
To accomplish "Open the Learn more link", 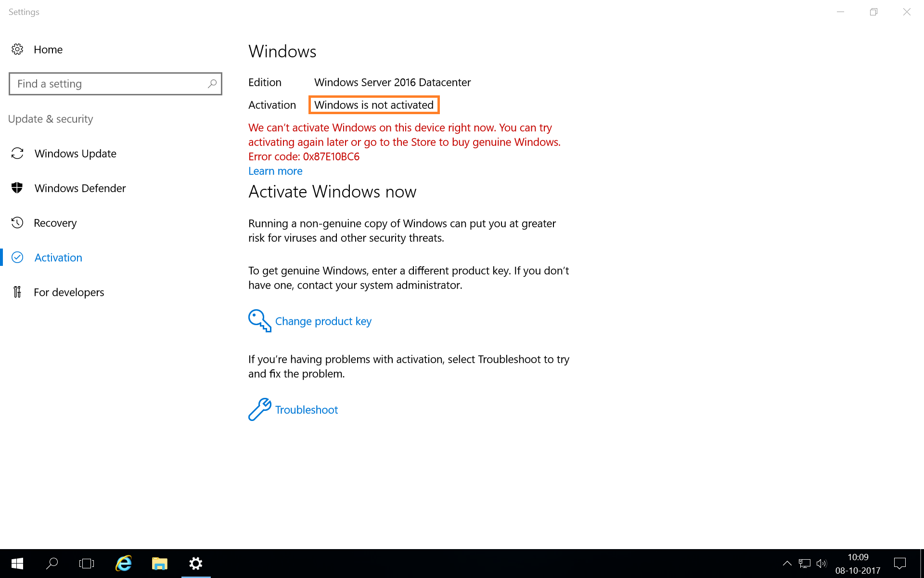I will point(275,171).
